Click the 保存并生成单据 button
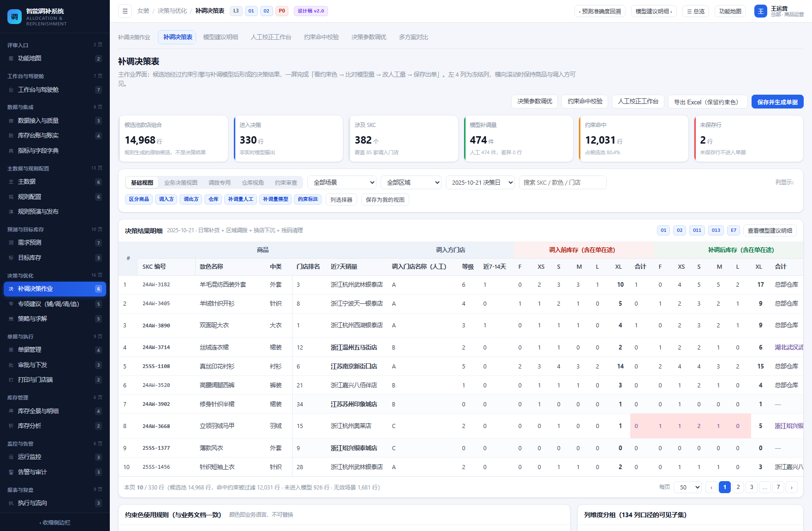 click(x=777, y=102)
